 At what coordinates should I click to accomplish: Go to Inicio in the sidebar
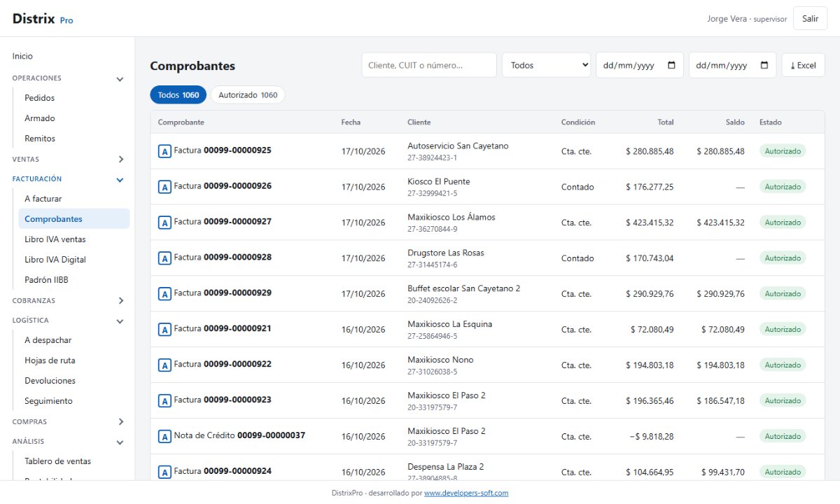click(x=22, y=56)
